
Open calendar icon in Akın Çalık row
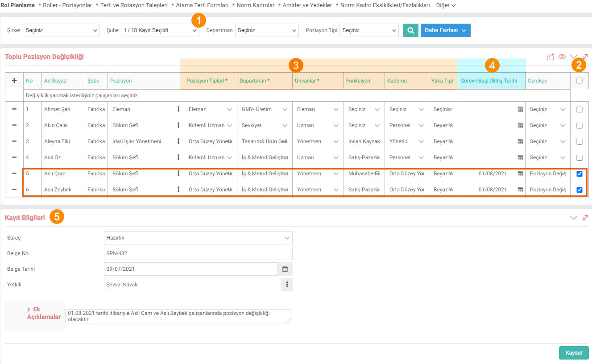pos(520,125)
